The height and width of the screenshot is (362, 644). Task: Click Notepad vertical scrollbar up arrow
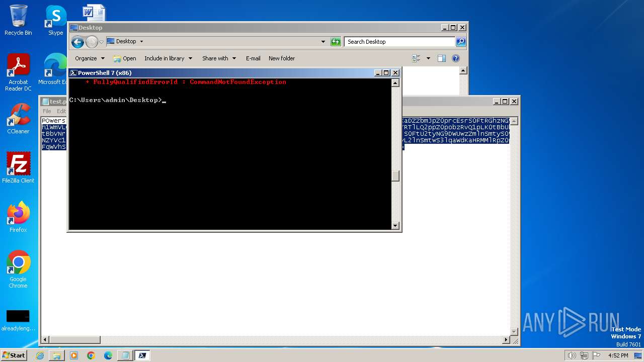tap(514, 121)
